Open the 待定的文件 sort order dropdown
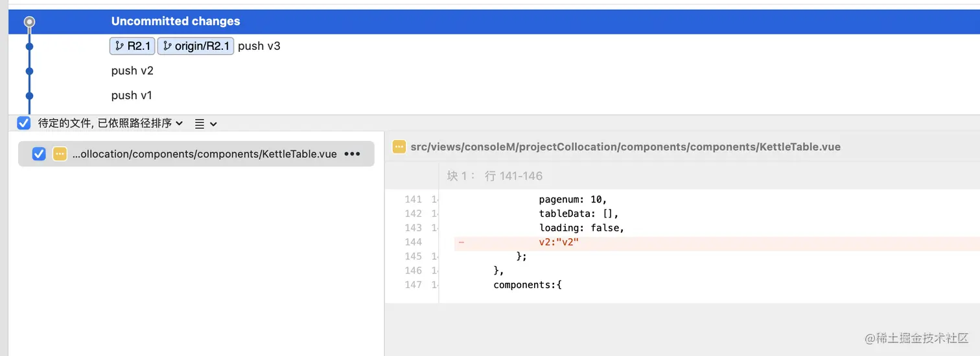 point(110,123)
